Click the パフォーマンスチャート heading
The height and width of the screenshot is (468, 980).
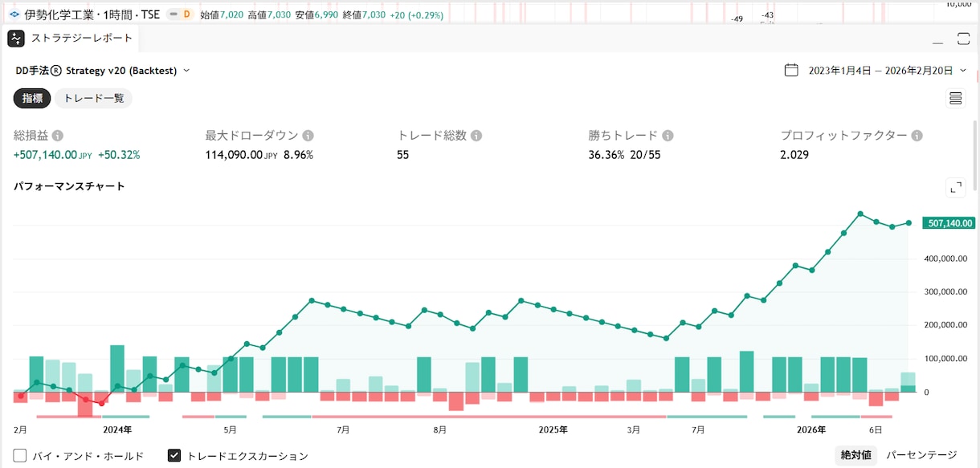coord(69,186)
